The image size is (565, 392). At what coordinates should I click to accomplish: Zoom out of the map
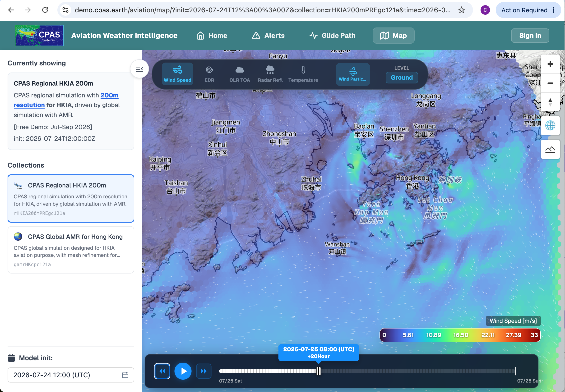pos(550,83)
